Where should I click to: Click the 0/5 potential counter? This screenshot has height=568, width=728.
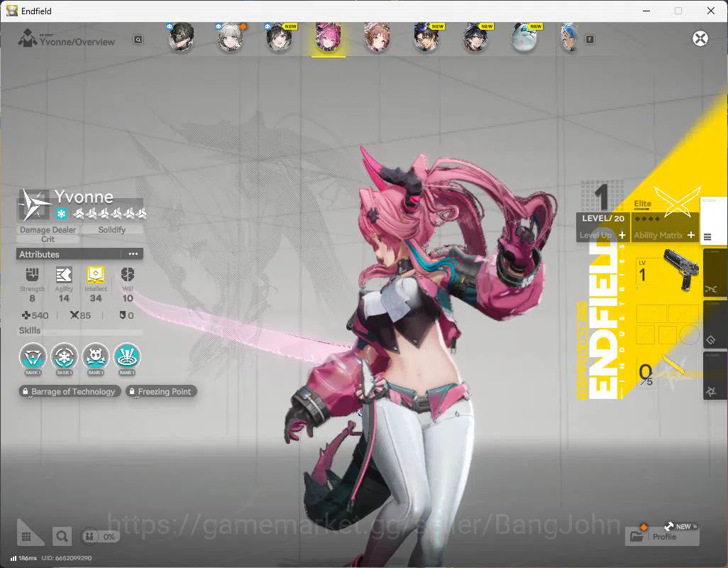646,374
